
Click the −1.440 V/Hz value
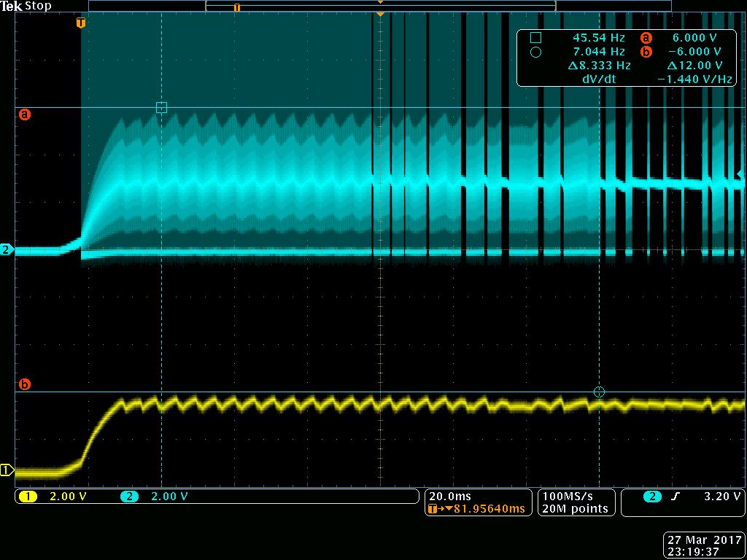(x=694, y=79)
